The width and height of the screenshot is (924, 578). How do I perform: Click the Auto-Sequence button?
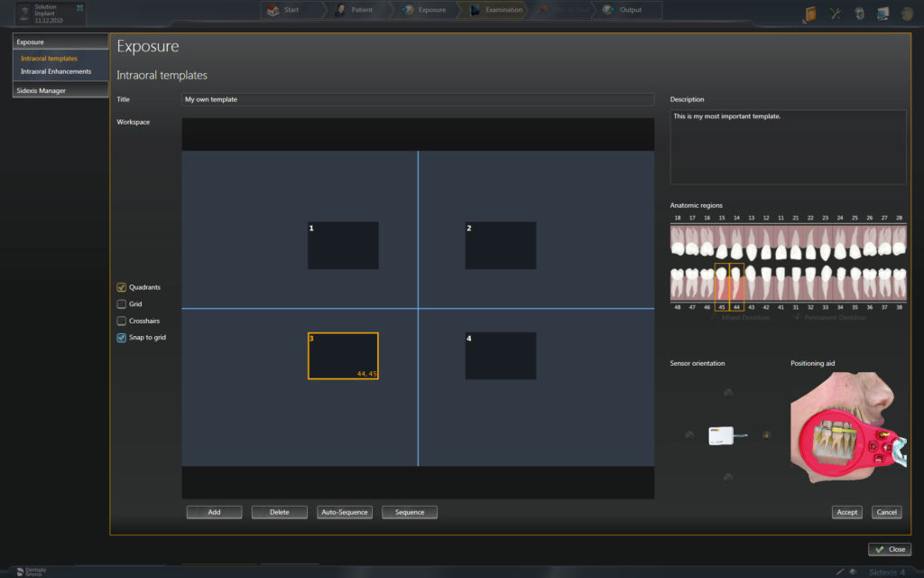pos(346,511)
